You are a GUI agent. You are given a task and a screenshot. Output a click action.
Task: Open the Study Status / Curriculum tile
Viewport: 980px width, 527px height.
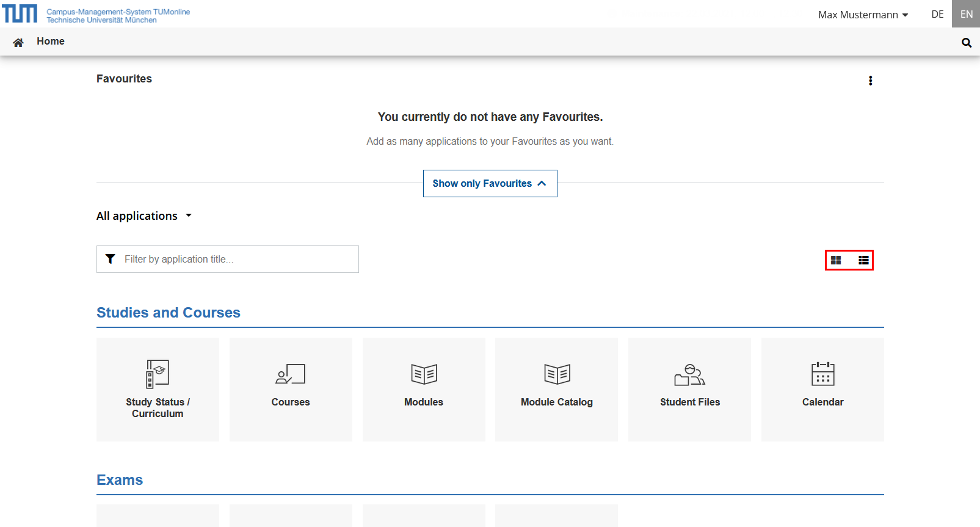pos(158,389)
